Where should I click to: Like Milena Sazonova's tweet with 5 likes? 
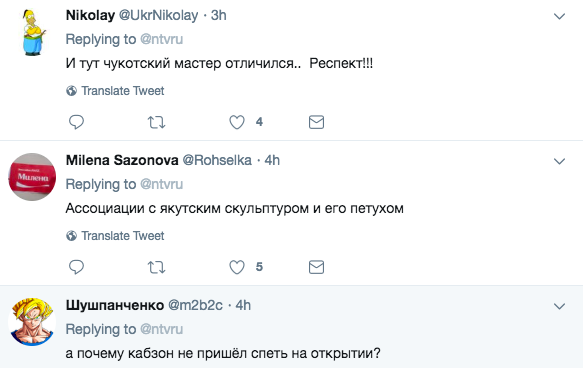click(237, 267)
